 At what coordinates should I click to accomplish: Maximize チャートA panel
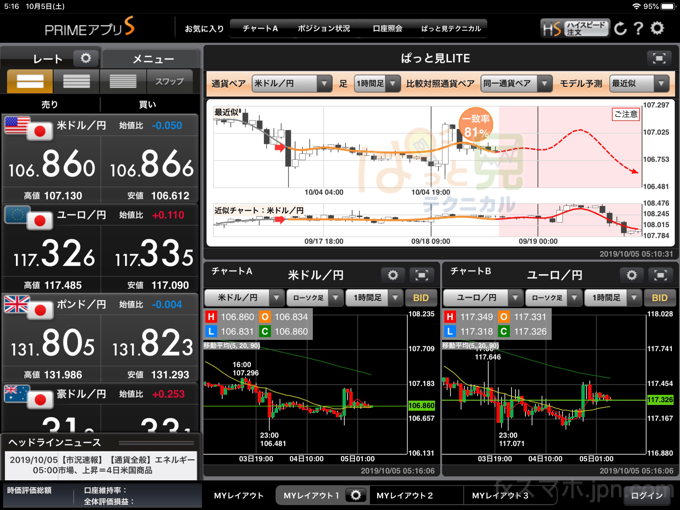coord(422,275)
